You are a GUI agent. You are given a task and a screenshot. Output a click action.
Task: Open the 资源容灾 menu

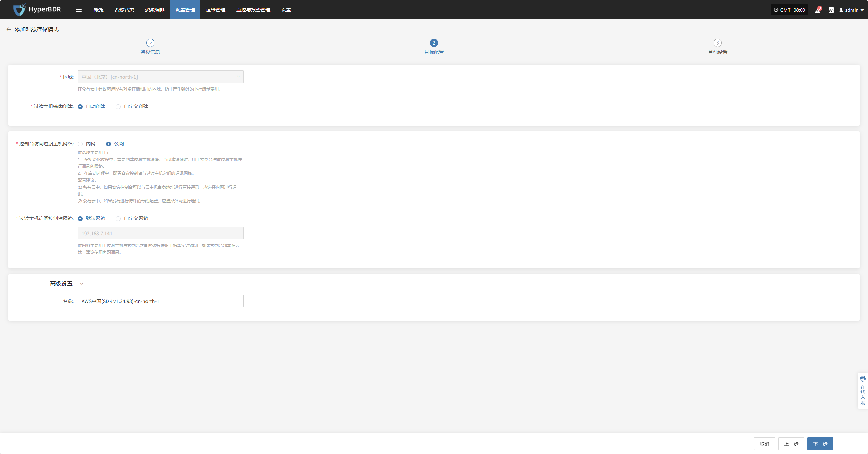124,10
